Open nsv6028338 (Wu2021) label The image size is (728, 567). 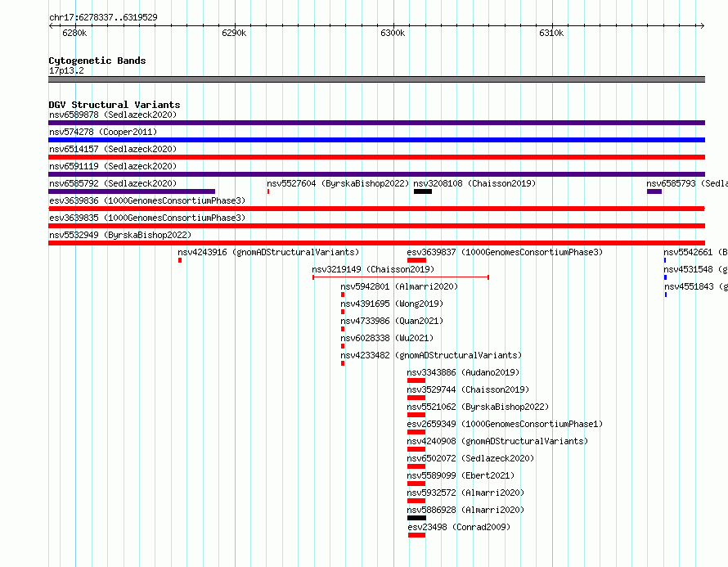(x=387, y=338)
